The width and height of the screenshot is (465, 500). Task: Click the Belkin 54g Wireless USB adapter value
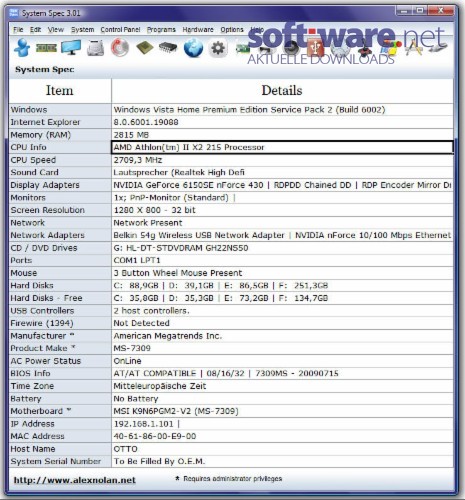[x=282, y=235]
